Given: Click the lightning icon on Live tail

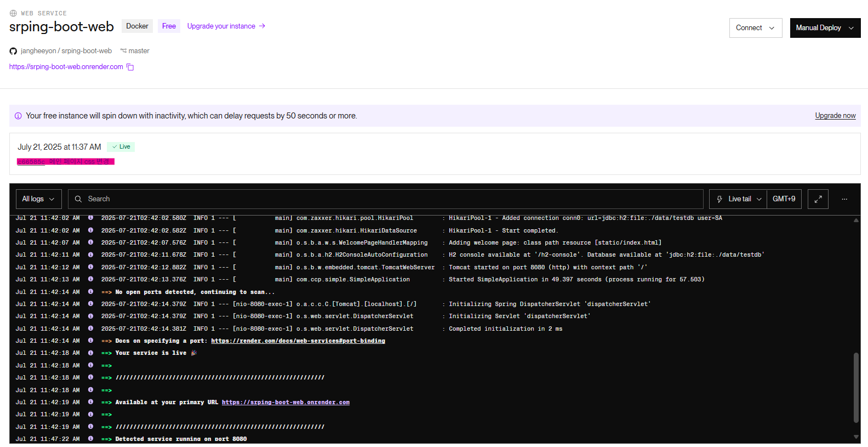Looking at the screenshot, I should pos(719,199).
